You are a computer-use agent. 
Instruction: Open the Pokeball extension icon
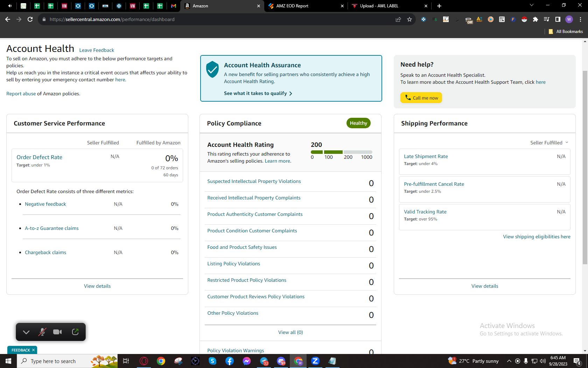pos(524,19)
